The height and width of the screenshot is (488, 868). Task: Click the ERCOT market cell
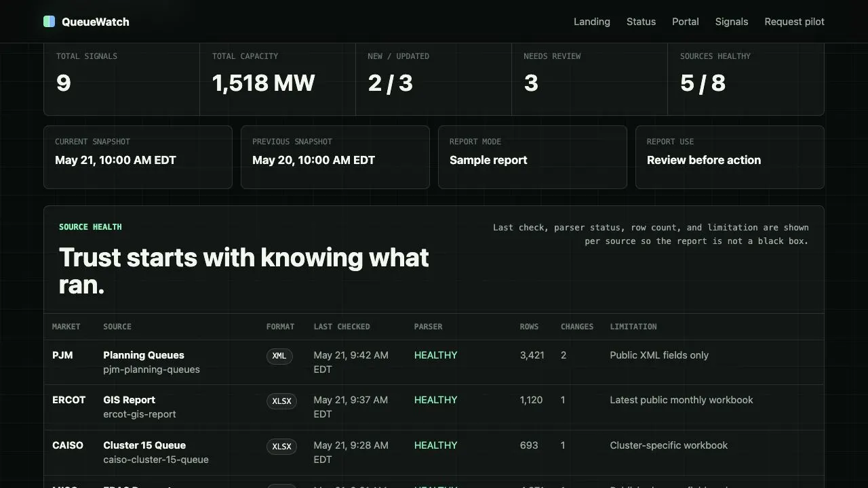69,400
